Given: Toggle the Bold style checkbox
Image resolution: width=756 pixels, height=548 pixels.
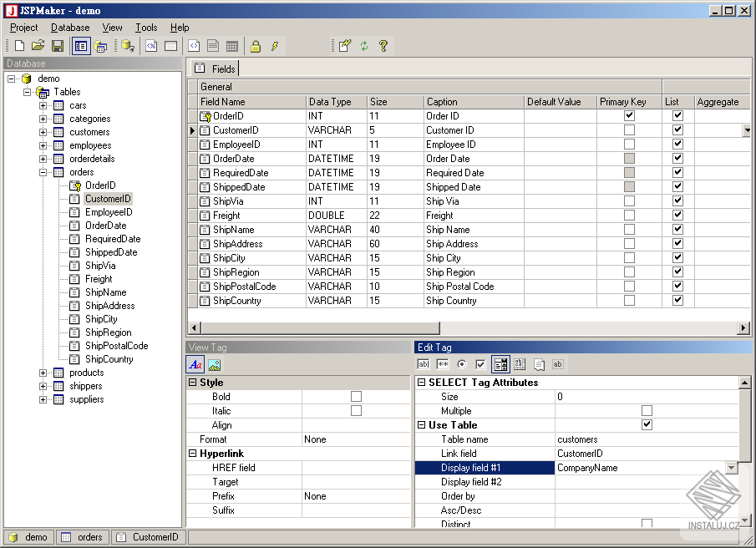Looking at the screenshot, I should pyautogui.click(x=357, y=397).
